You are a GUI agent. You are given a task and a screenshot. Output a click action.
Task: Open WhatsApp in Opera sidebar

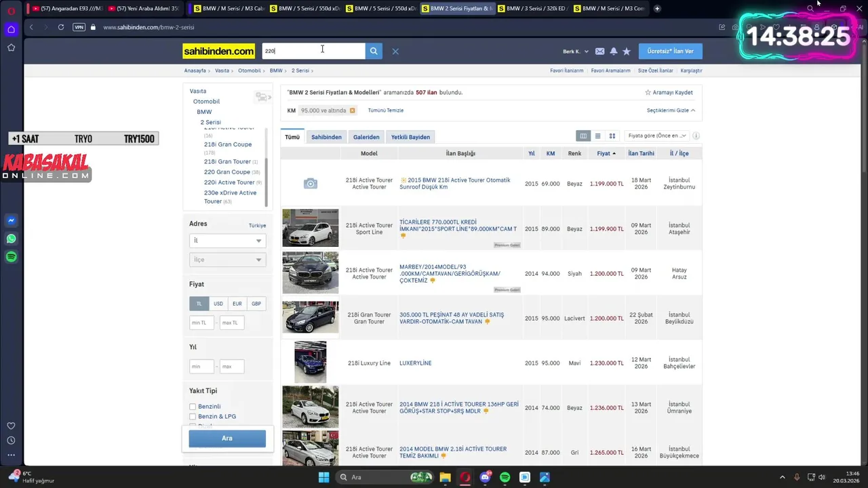point(11,239)
